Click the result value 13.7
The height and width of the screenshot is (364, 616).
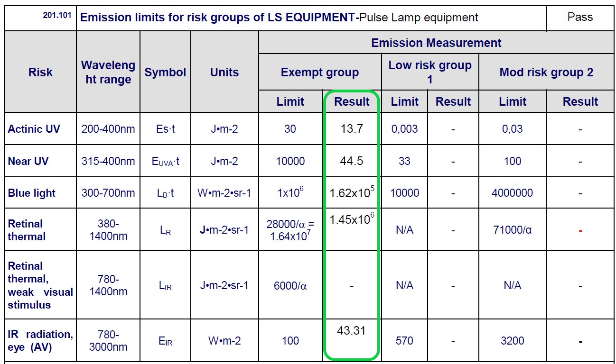[x=352, y=128]
